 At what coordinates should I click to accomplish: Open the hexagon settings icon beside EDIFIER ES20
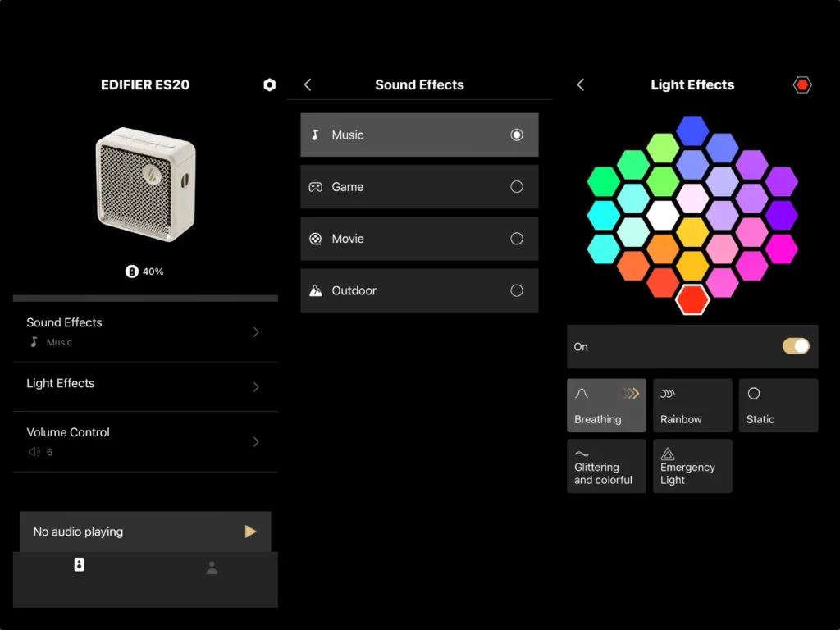[x=269, y=85]
